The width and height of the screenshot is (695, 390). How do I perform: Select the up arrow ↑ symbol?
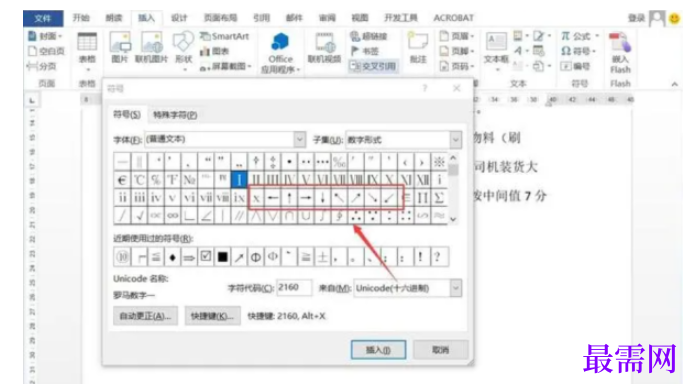[x=289, y=198]
